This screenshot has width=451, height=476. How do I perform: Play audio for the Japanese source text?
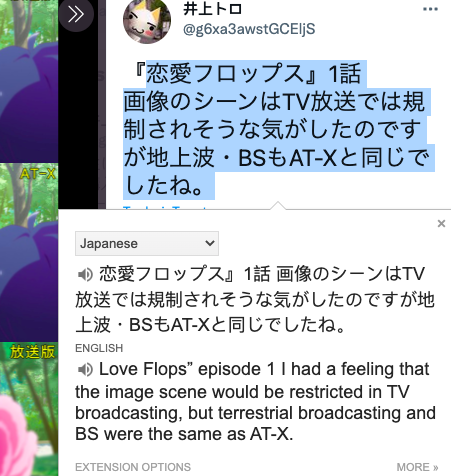85,274
